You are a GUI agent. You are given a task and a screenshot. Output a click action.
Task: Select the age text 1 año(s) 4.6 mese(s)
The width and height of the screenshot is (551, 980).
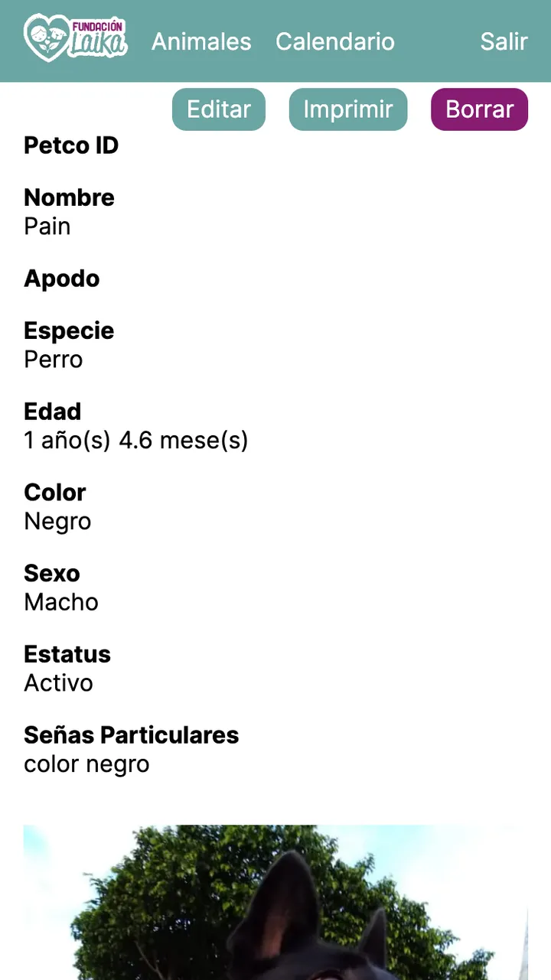click(x=136, y=441)
